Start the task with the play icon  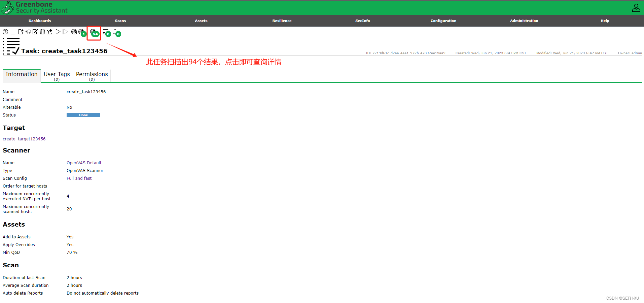58,32
